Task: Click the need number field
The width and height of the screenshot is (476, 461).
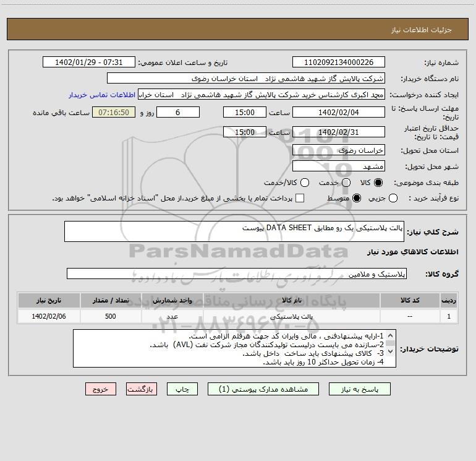Action: coord(339,62)
